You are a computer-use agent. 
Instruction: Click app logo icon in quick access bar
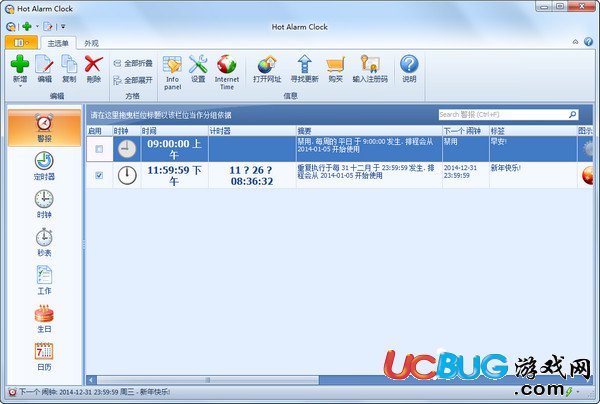coord(11,26)
